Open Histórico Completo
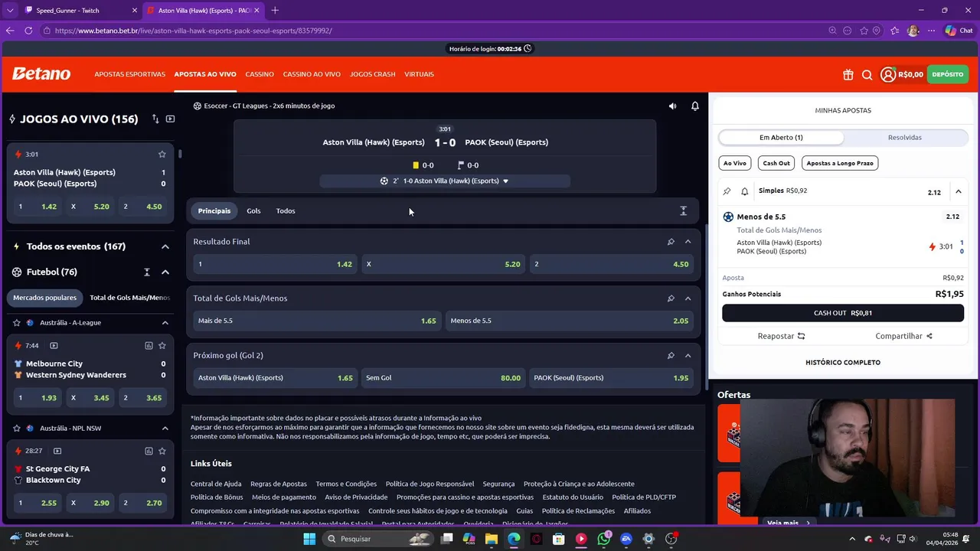Screen dimensions: 980x551 (843, 363)
